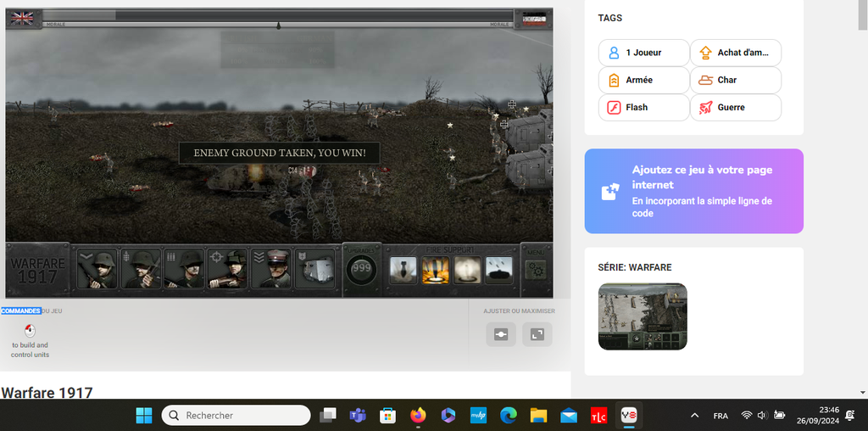Call the mortar bomb fire support
This screenshot has width=868, height=431.
pos(403,270)
